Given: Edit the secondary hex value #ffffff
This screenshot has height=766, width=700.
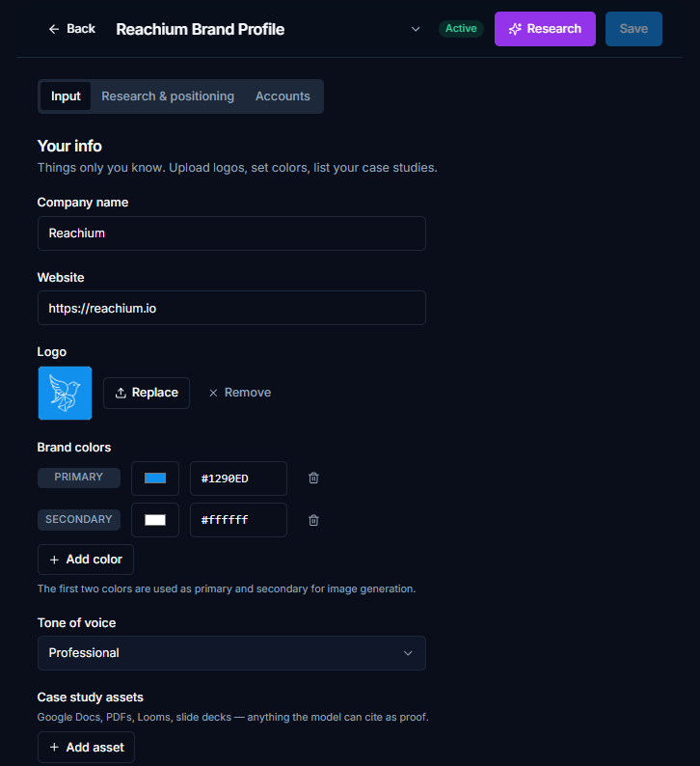Looking at the screenshot, I should [238, 520].
